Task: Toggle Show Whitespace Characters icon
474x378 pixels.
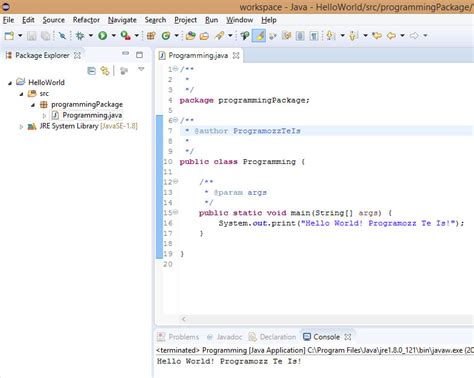Action: (x=314, y=36)
